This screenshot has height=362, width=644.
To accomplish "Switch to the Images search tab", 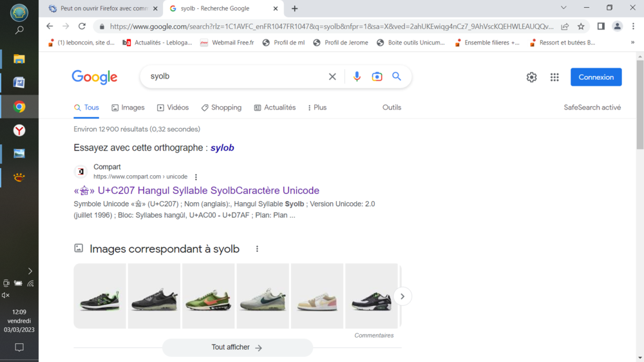I will 128,108.
